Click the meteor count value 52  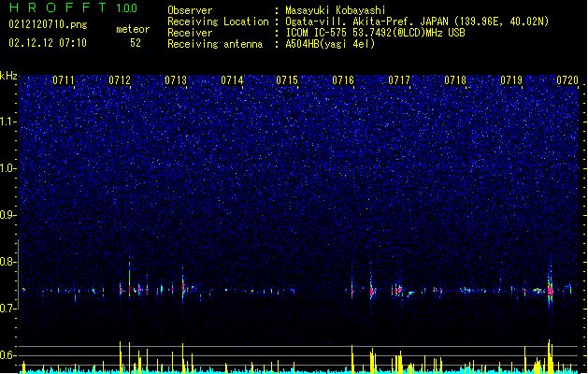point(136,43)
